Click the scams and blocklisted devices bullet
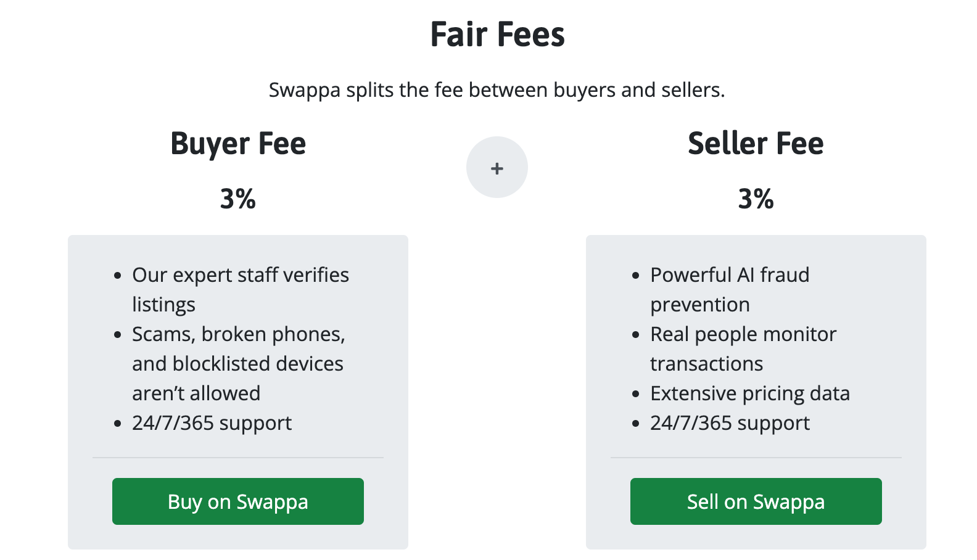This screenshot has width=977, height=560. [239, 363]
